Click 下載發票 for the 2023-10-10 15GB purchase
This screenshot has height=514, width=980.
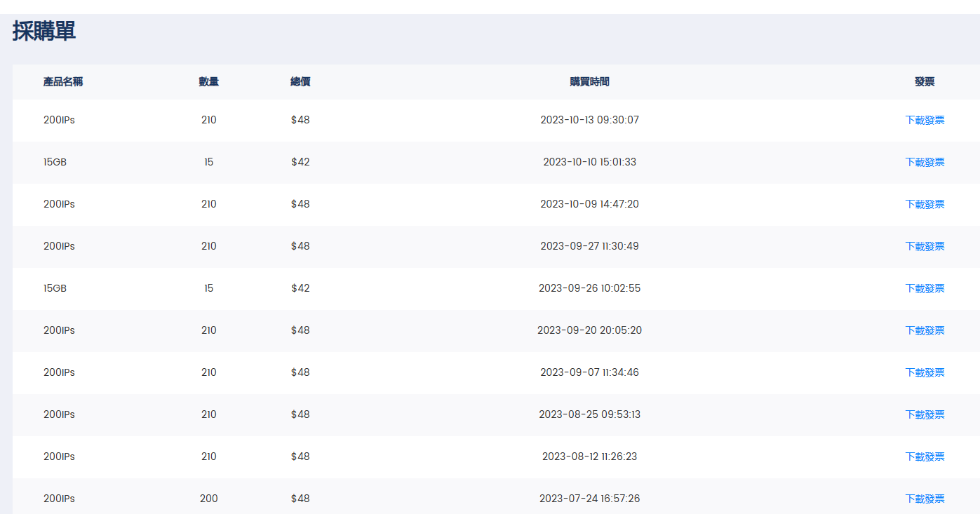point(924,162)
